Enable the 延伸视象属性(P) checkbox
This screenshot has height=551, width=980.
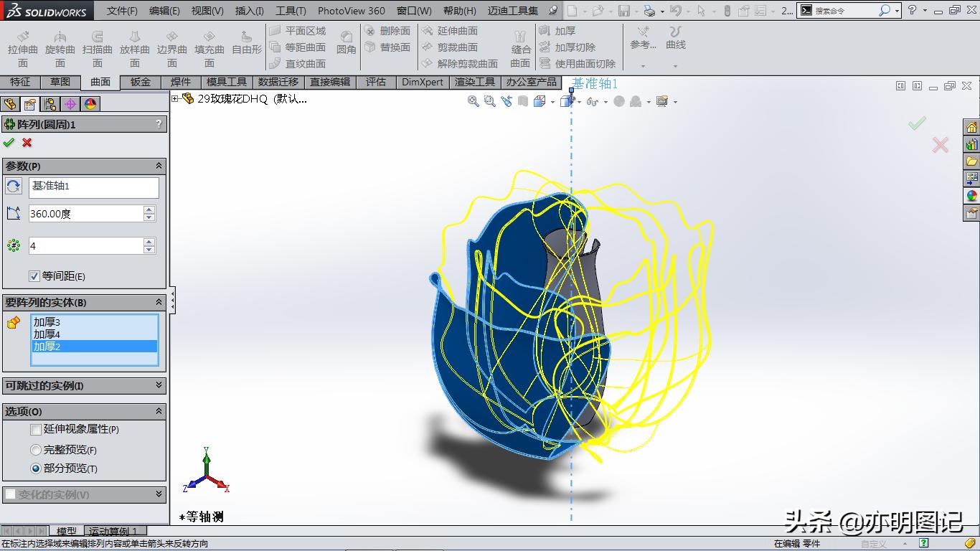pyautogui.click(x=35, y=430)
